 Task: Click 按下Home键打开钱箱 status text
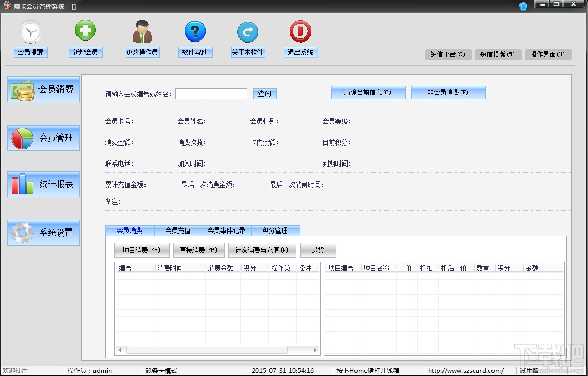click(x=368, y=370)
